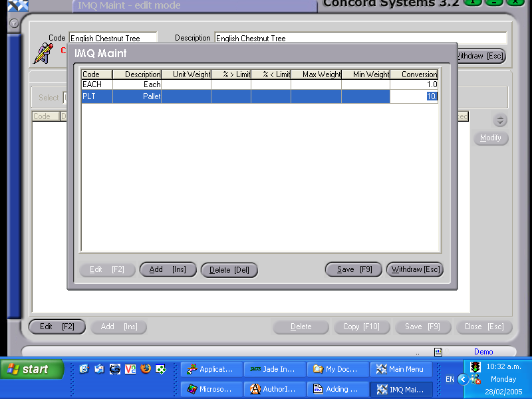The image size is (532, 399).
Task: Click the Copy F10 button at the bottom
Action: [362, 327]
